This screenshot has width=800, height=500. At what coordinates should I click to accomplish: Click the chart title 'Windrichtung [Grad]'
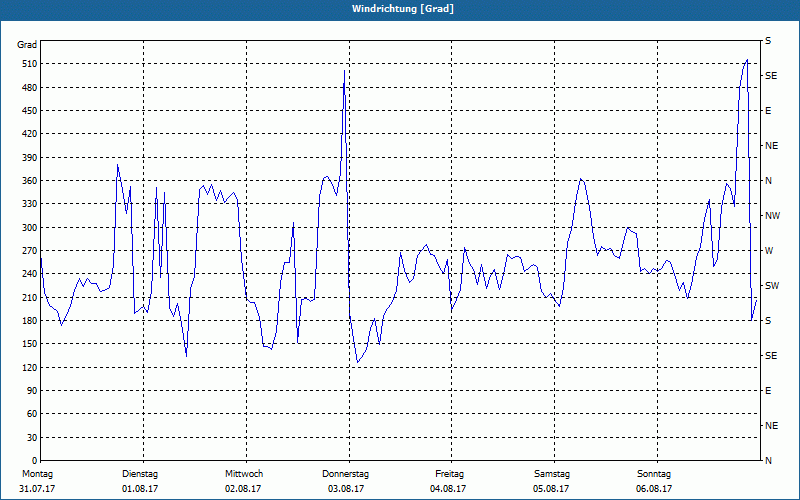pyautogui.click(x=403, y=9)
